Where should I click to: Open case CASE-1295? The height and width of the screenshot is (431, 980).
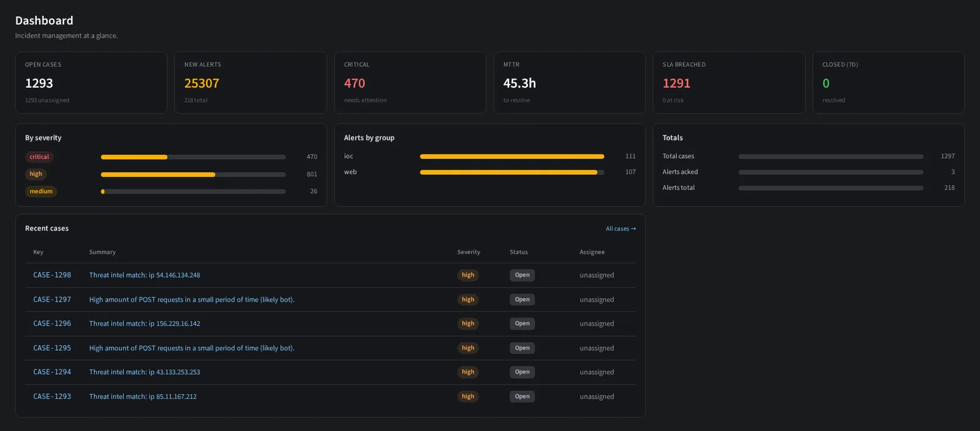52,348
